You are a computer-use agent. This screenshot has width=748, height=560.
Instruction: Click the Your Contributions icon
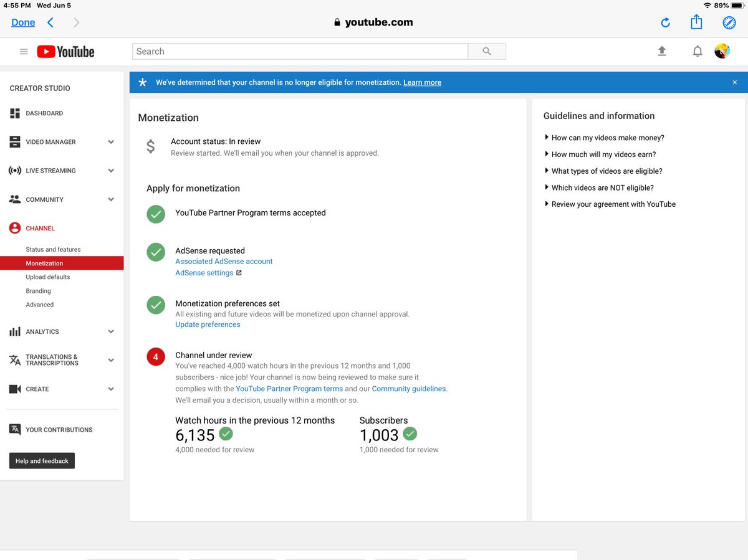click(15, 429)
